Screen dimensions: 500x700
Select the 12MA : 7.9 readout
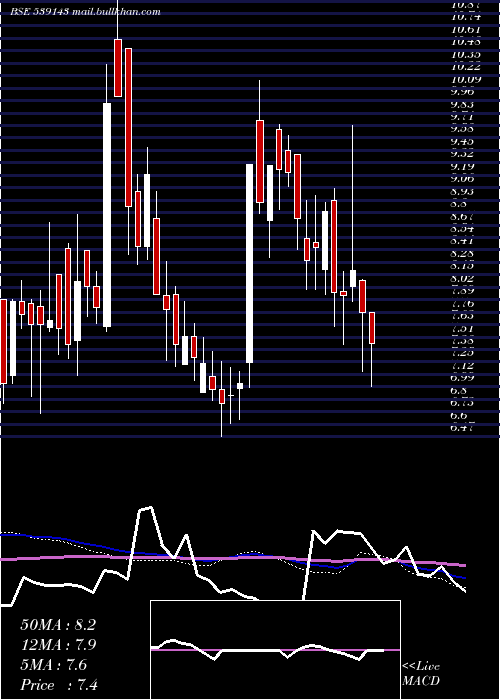click(x=58, y=645)
